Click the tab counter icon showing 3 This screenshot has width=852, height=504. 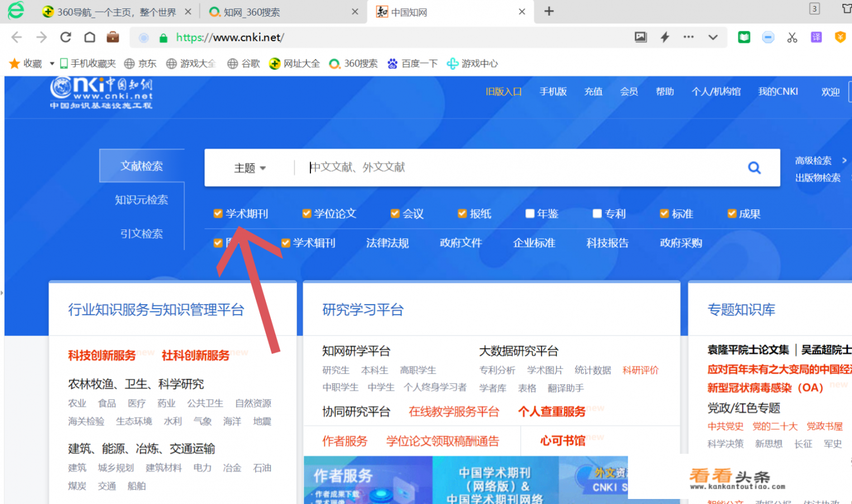(815, 8)
